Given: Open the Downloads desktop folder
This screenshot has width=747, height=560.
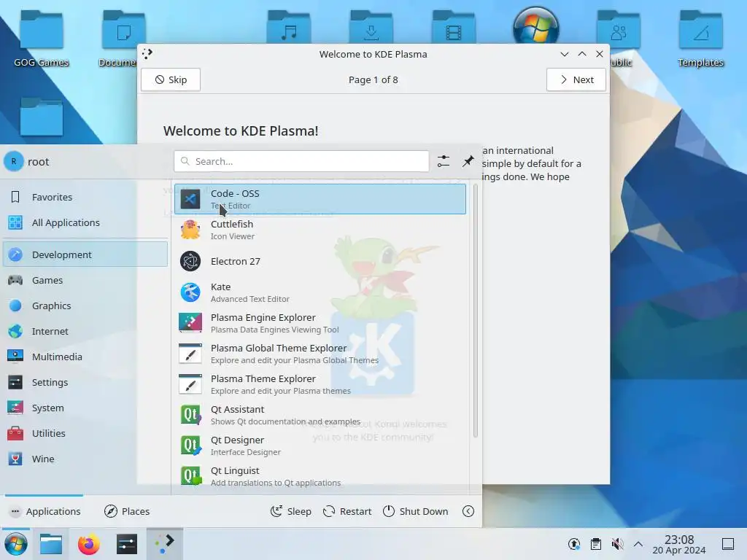Looking at the screenshot, I should click(x=371, y=28).
